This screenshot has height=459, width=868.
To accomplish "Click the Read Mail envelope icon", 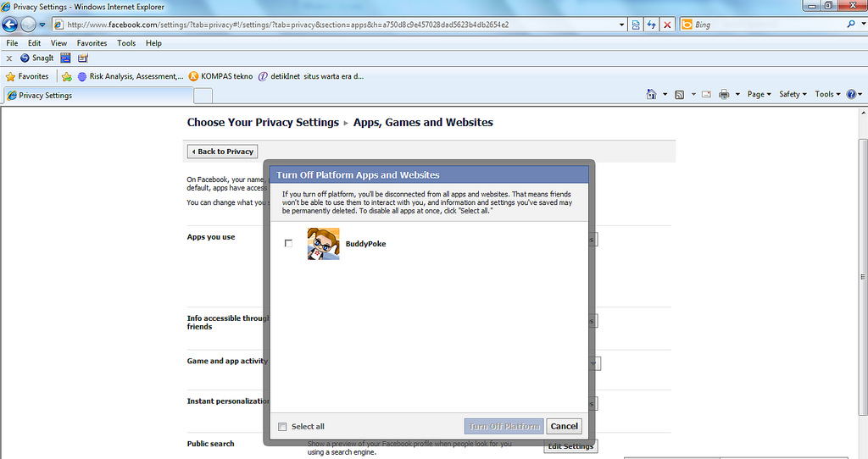I will (x=706, y=95).
